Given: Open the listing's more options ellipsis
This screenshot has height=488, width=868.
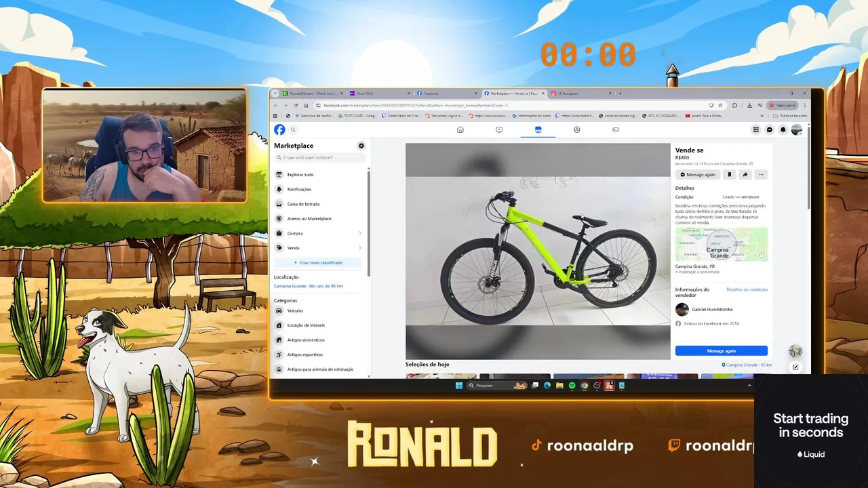Looking at the screenshot, I should pyautogui.click(x=761, y=174).
